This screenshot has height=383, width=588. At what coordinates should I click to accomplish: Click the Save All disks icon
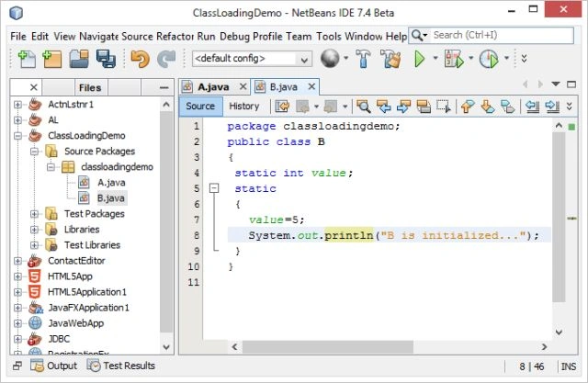106,59
